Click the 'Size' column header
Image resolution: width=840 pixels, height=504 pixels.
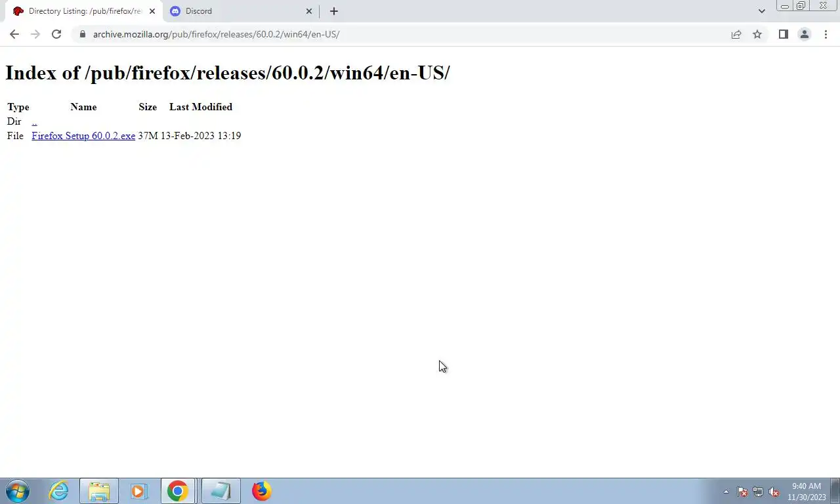click(148, 107)
